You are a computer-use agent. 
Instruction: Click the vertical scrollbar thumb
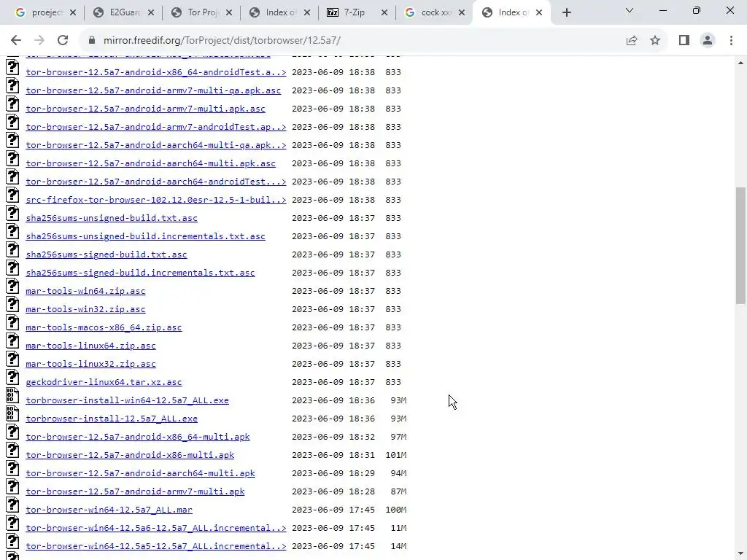tap(740, 245)
